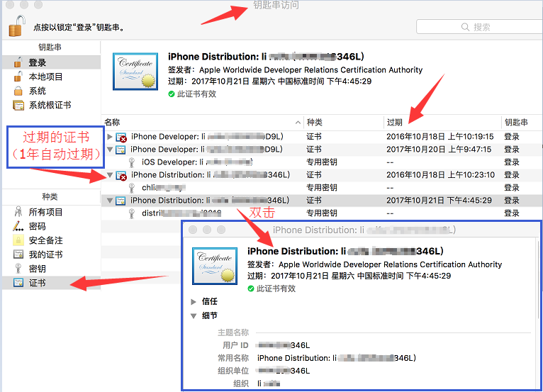
Task: Click the 系统 locked padlock icon
Action: point(18,91)
